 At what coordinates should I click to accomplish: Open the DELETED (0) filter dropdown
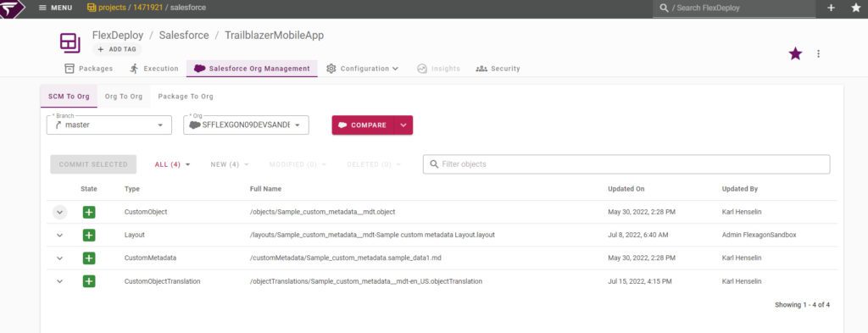(x=374, y=164)
